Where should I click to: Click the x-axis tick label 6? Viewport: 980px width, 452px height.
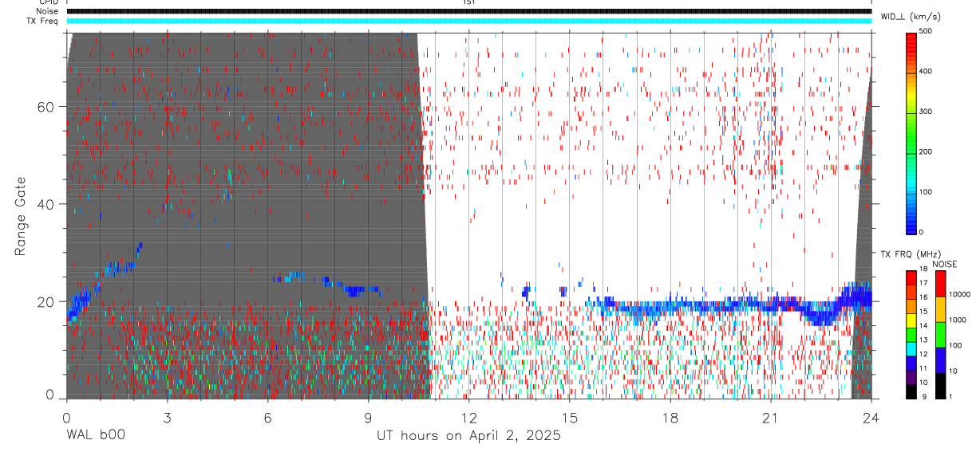[267, 418]
